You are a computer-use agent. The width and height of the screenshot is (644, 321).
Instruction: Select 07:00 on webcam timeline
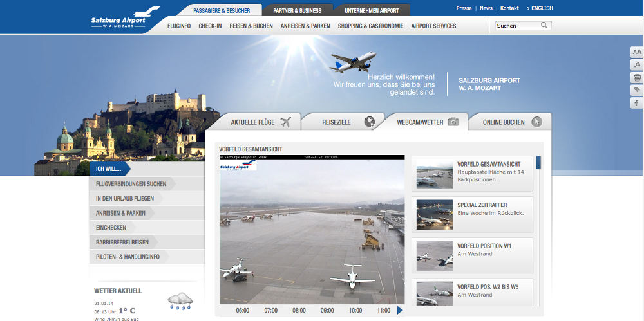tap(270, 310)
